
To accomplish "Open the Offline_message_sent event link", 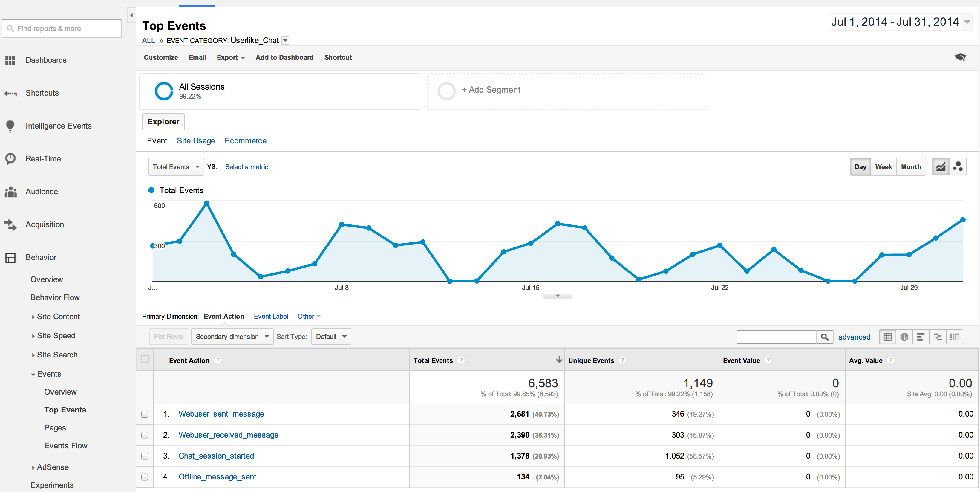I will coord(217,477).
